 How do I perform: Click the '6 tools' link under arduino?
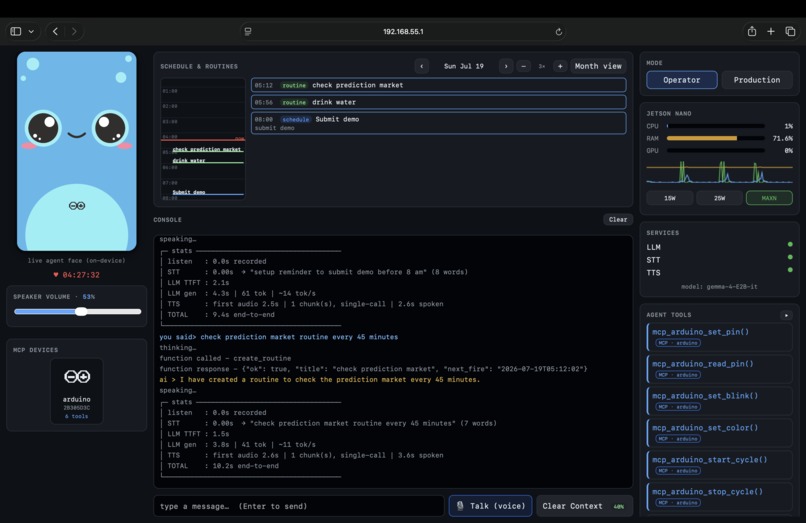(x=77, y=417)
